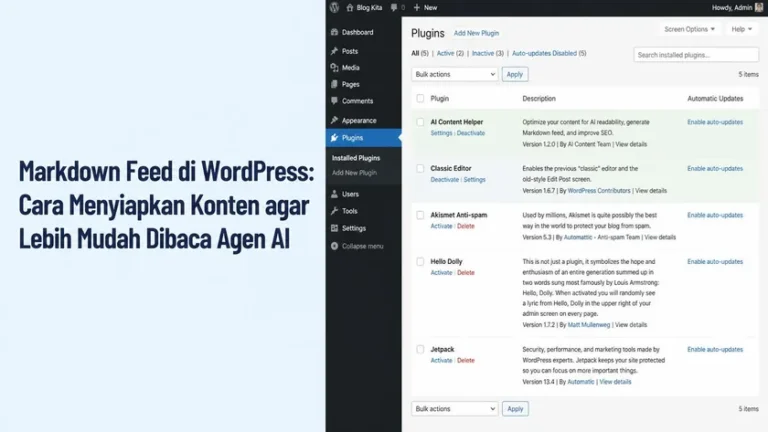
Task: Click the Settings sliders icon
Action: tap(335, 228)
